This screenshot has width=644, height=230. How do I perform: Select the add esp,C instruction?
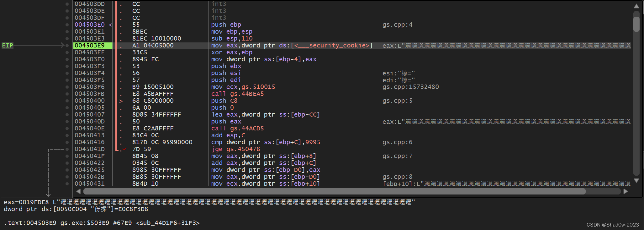228,135
